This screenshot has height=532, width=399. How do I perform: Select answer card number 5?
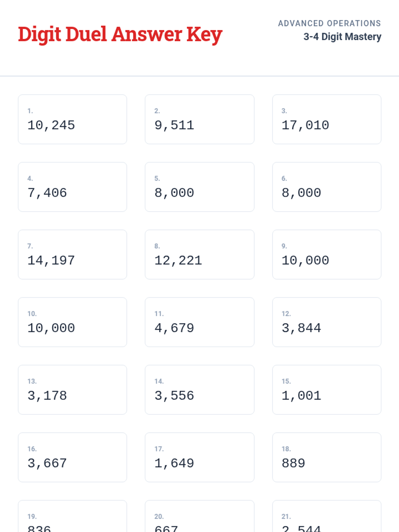pos(199,187)
